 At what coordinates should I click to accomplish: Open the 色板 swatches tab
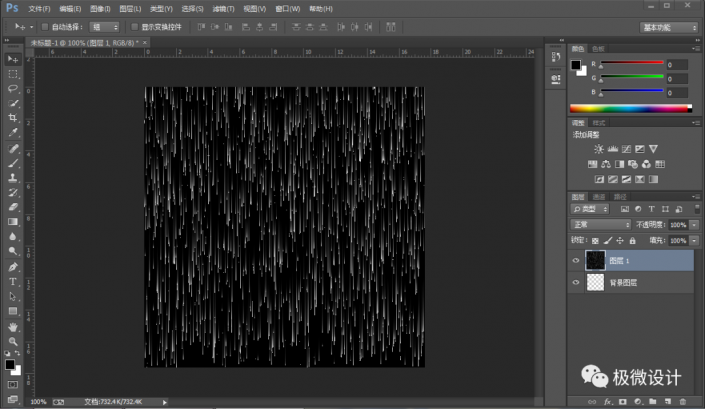click(x=598, y=48)
